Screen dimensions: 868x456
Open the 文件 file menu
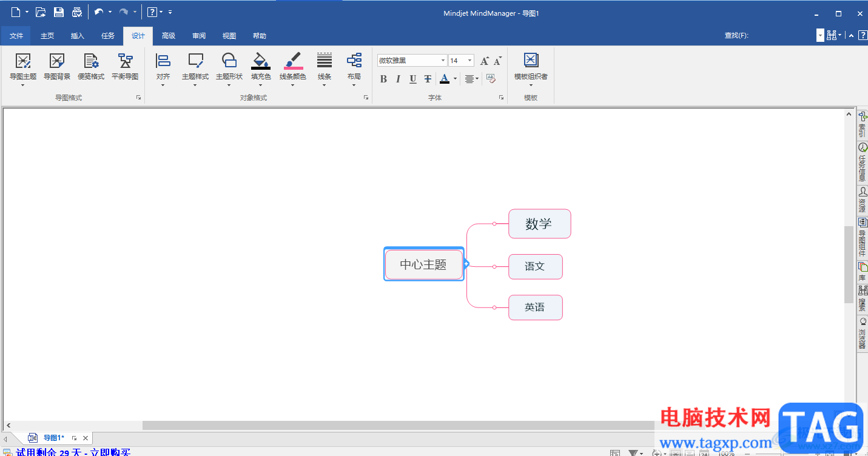[x=16, y=36]
